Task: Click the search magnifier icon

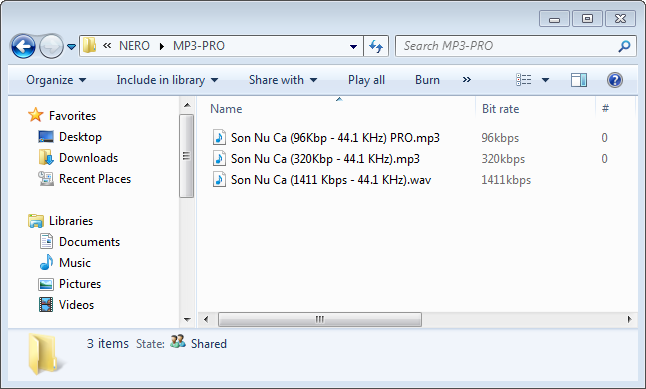Action: pos(624,46)
